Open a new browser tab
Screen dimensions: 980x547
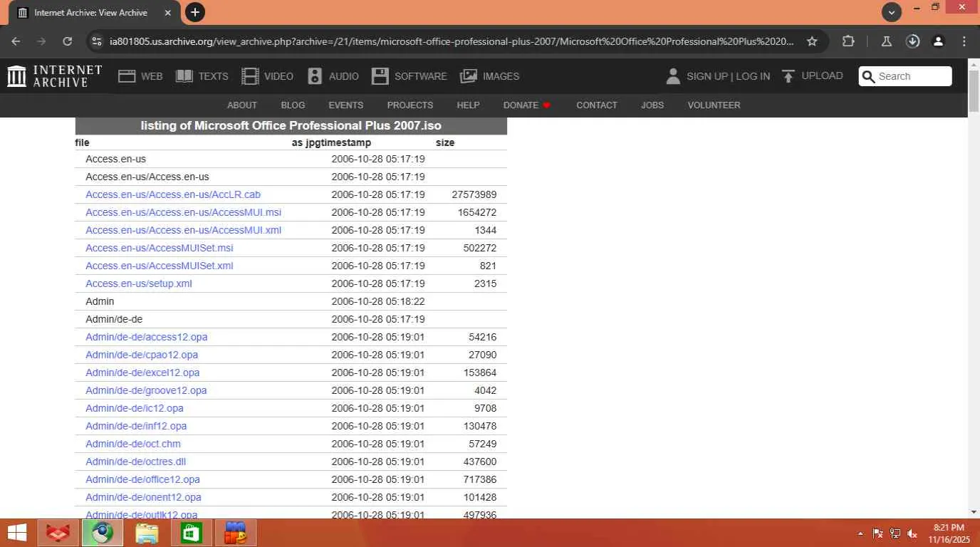click(194, 12)
